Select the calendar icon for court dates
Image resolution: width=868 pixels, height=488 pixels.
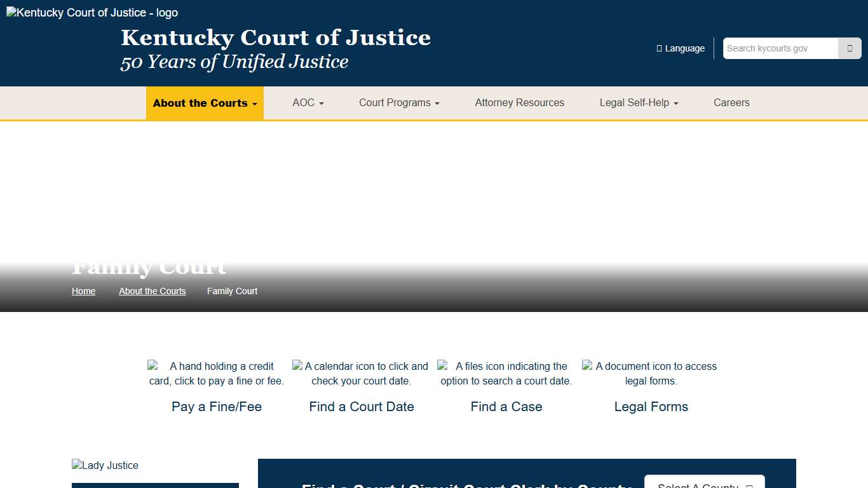[x=360, y=373]
